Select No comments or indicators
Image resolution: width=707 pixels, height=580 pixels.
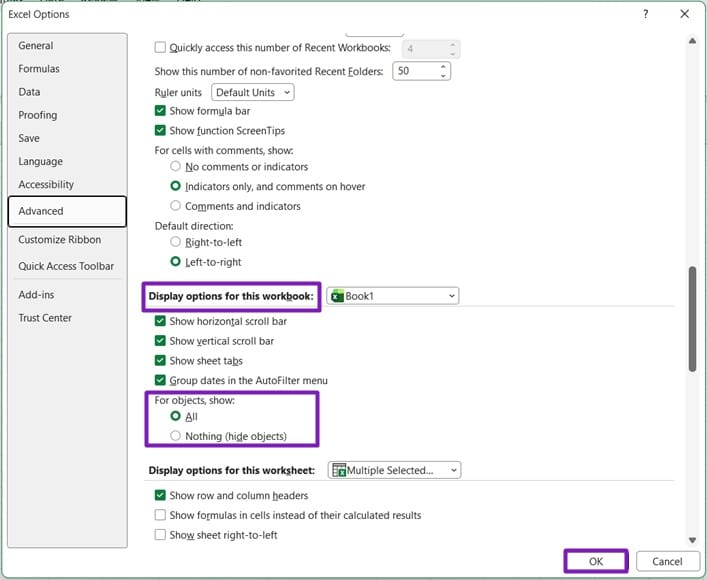click(x=175, y=166)
